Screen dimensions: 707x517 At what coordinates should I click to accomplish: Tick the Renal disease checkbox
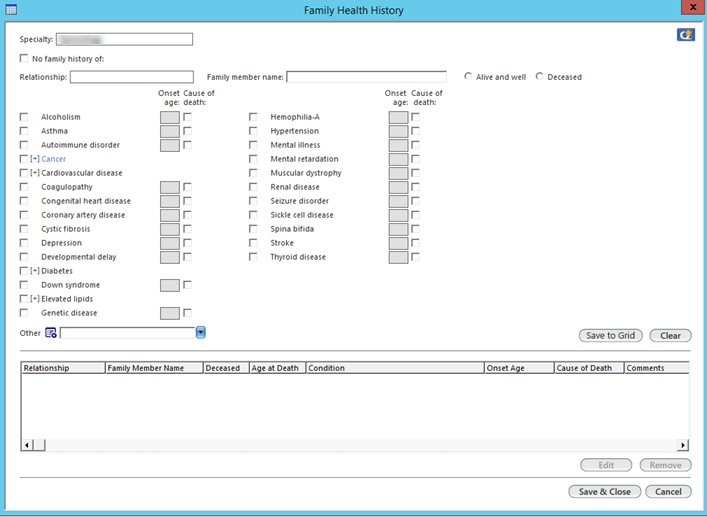click(253, 187)
